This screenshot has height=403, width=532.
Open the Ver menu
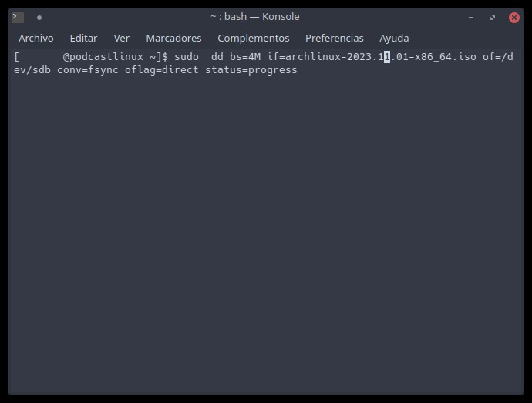pos(122,38)
